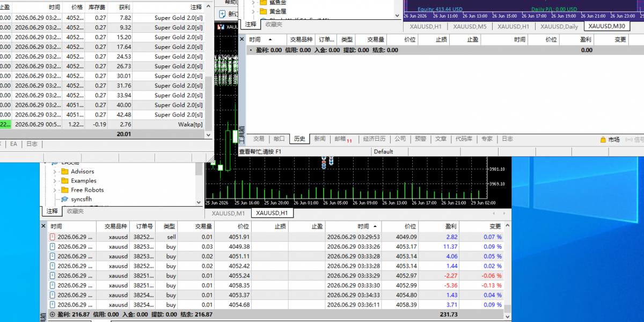Open the 市场 button
This screenshot has height=322, width=644.
click(x=613, y=140)
